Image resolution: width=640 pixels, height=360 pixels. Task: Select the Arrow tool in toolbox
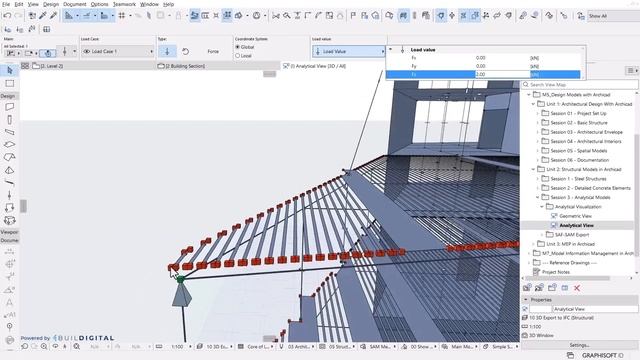click(9, 71)
